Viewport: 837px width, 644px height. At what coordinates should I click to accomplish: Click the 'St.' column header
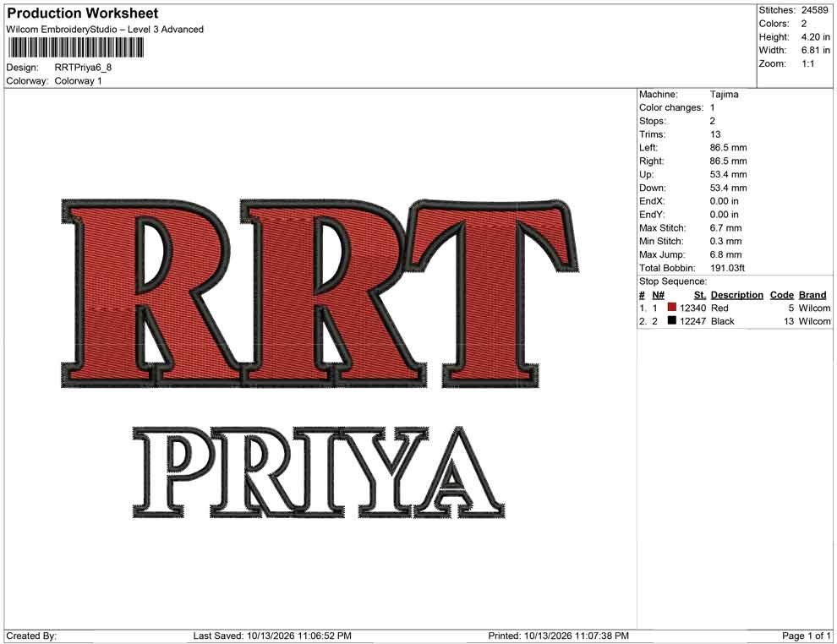[700, 295]
